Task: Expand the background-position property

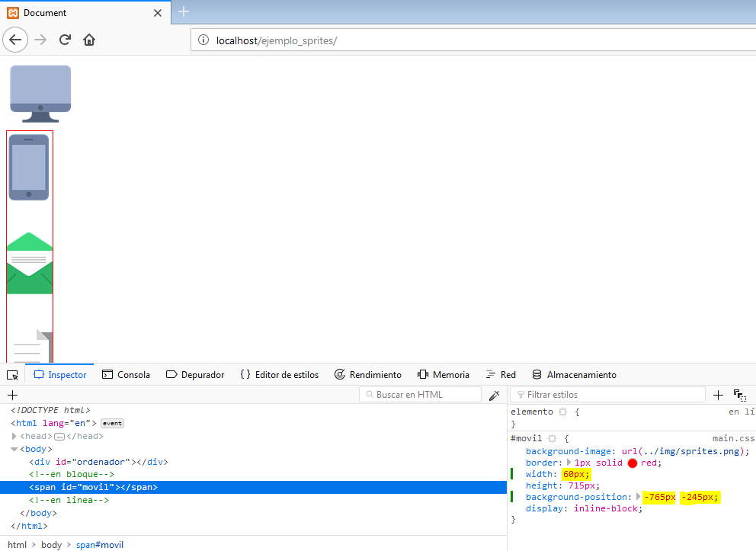Action: click(x=639, y=497)
